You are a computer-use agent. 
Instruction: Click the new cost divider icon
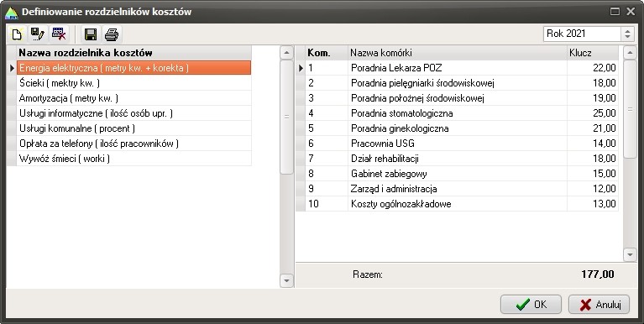[17, 34]
